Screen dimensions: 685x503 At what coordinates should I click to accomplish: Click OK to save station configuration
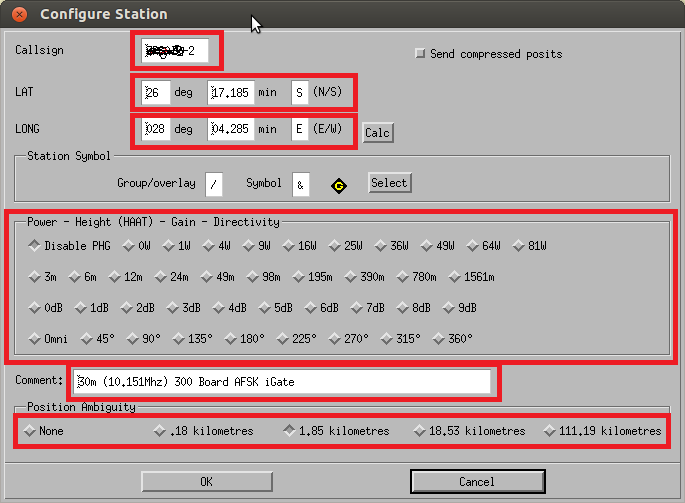tap(207, 482)
